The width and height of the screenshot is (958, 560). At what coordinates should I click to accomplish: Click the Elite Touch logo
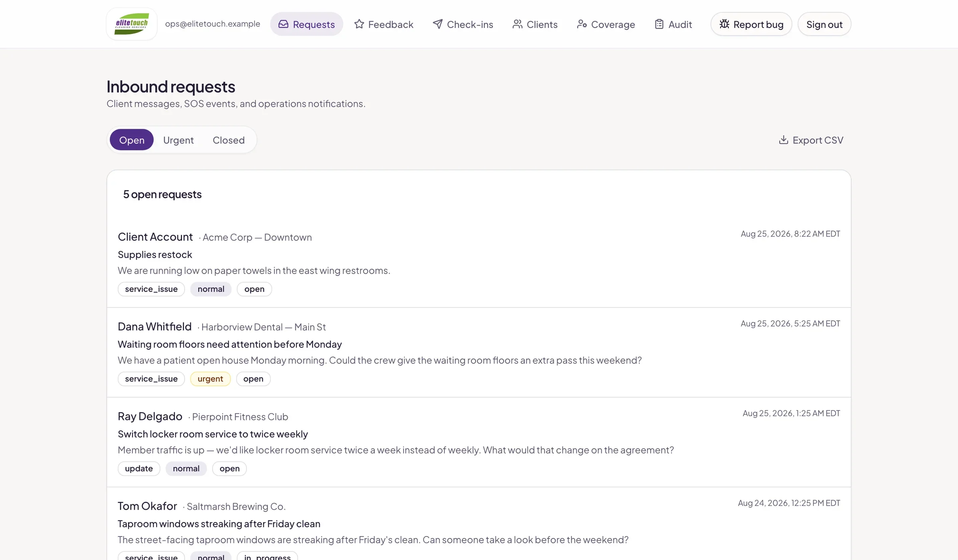coord(132,24)
